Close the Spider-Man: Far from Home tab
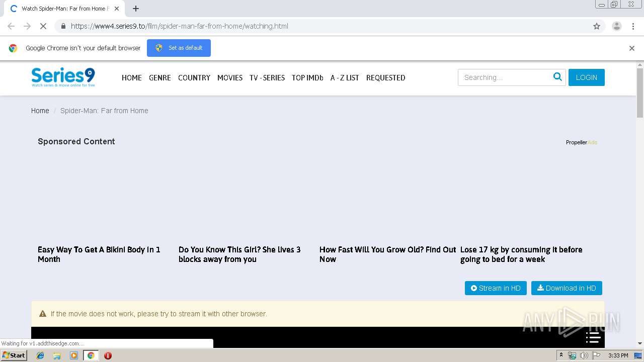The height and width of the screenshot is (362, 644). (117, 9)
